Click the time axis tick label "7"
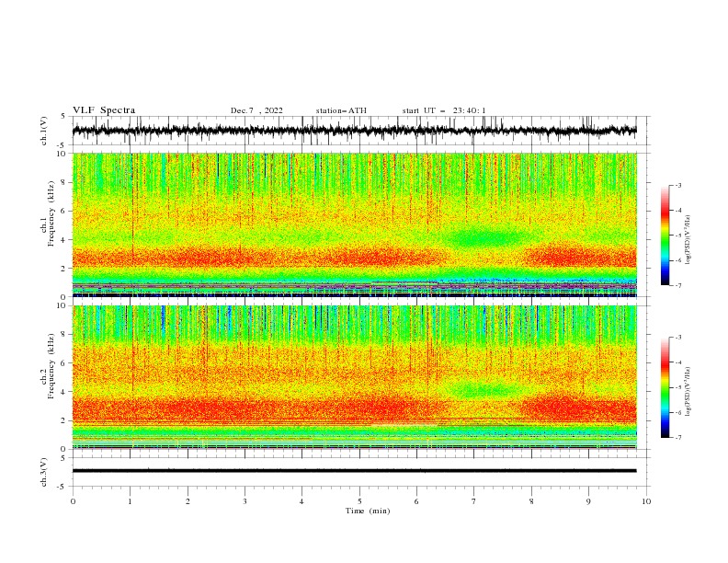This screenshot has width=728, height=563. click(x=474, y=501)
